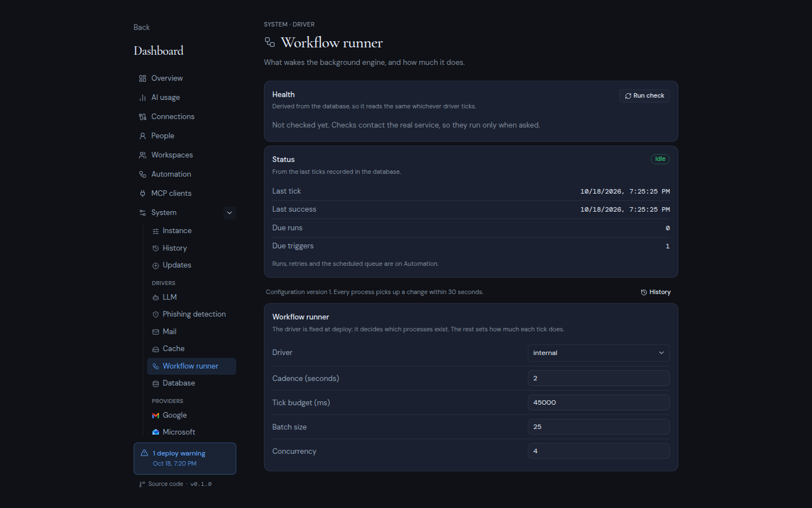Viewport: 812px width, 508px height.
Task: Open the 1 deploy warning notice
Action: pos(185,458)
